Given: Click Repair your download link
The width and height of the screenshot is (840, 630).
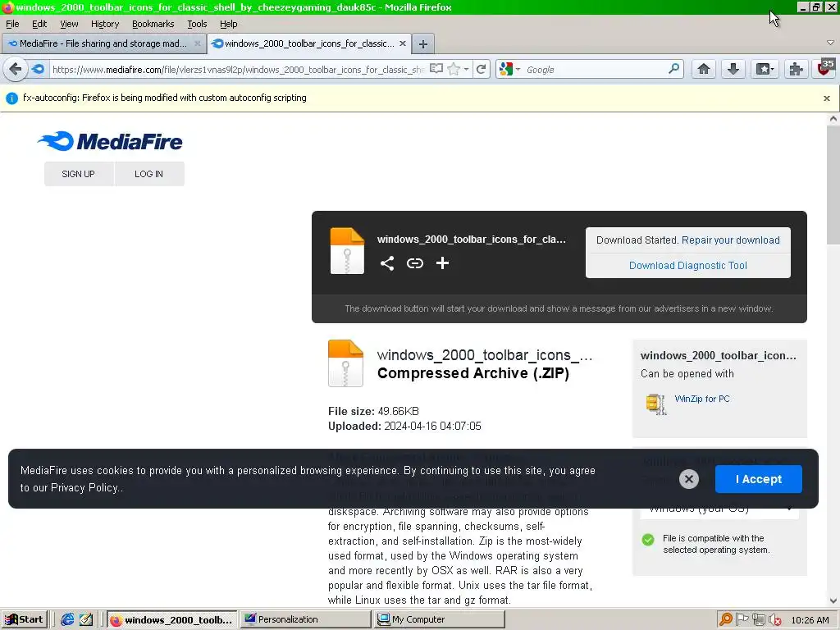Looking at the screenshot, I should [x=731, y=240].
